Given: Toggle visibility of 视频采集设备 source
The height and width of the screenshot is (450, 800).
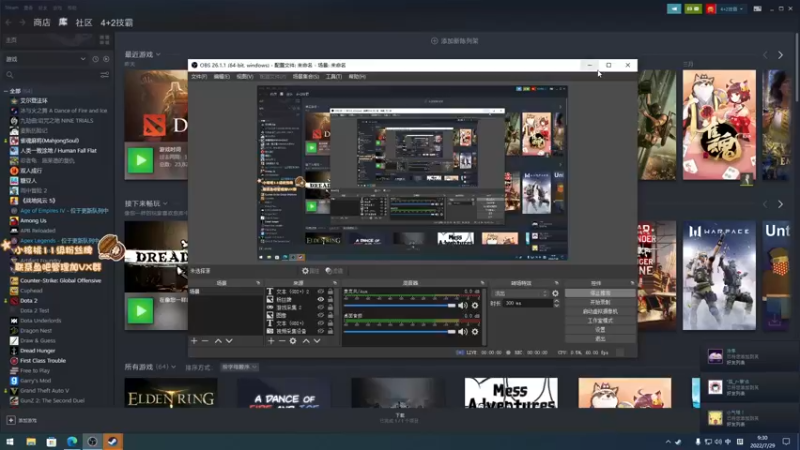Looking at the screenshot, I should click(320, 331).
